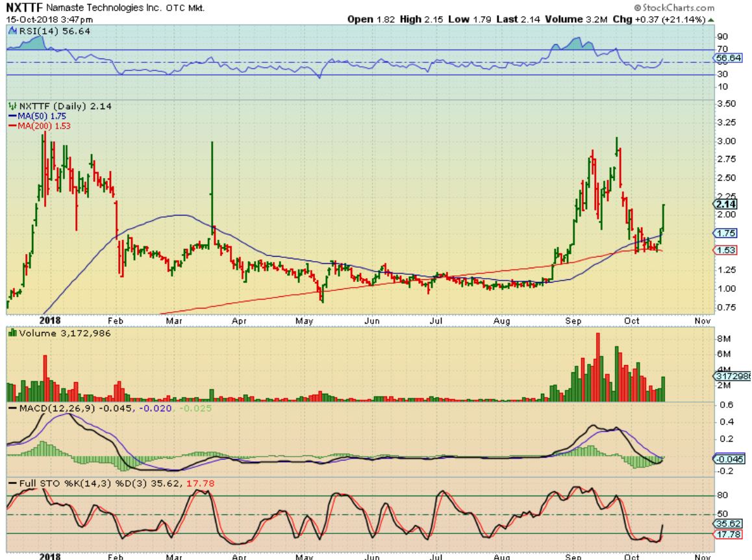Click the Chg +0.37 (+21.14%) value
The height and width of the screenshot is (560, 752).
tap(659, 19)
